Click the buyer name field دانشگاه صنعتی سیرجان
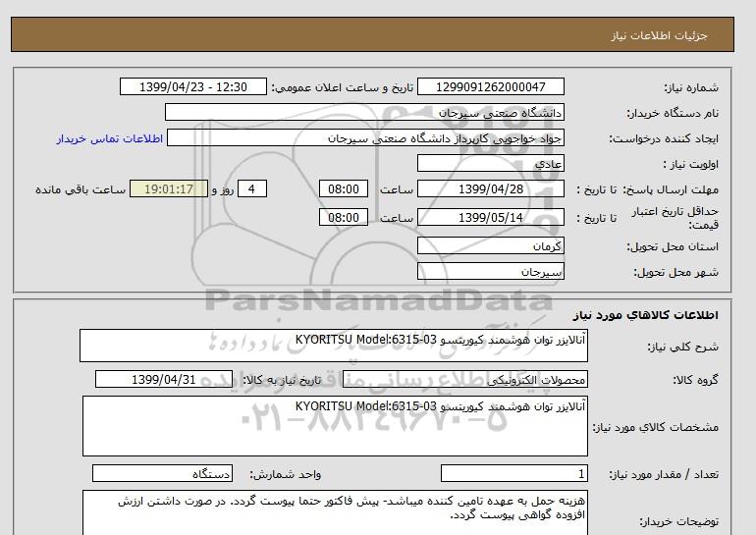The height and width of the screenshot is (535, 756). click(x=364, y=112)
